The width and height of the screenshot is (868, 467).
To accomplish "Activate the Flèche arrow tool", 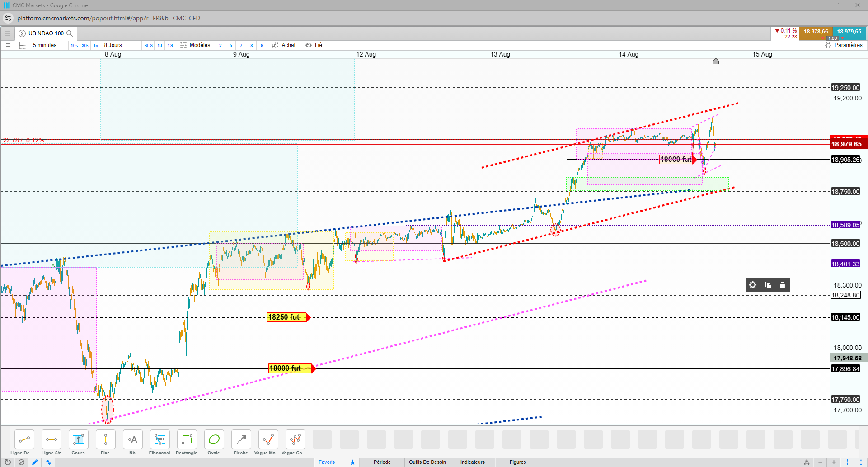I will tap(241, 443).
